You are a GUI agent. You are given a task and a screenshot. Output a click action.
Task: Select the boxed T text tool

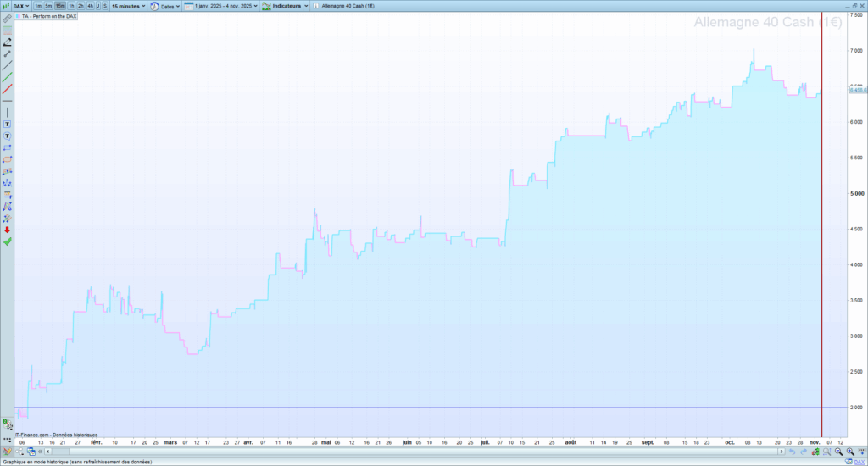[8, 124]
